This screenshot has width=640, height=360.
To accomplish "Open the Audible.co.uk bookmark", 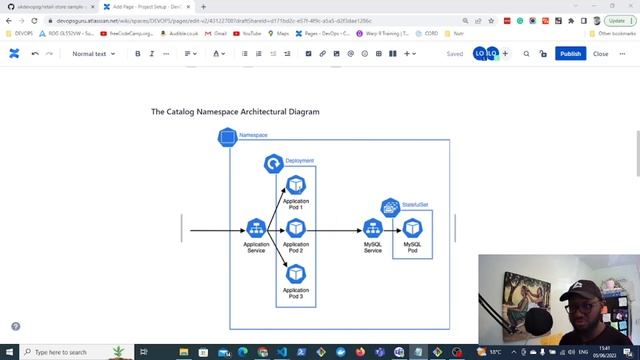I will coord(179,33).
